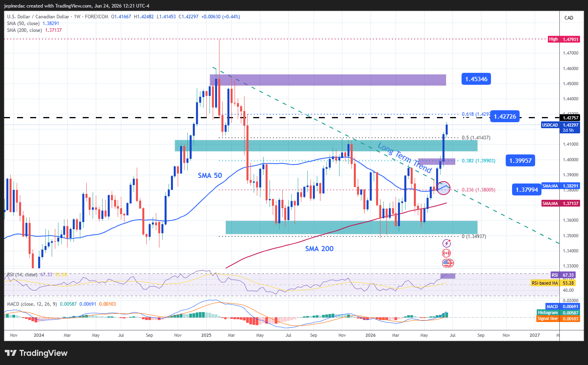Viewport: 588px width, 365px height.
Task: Select the 1.45346 price label box
Action: click(476, 79)
